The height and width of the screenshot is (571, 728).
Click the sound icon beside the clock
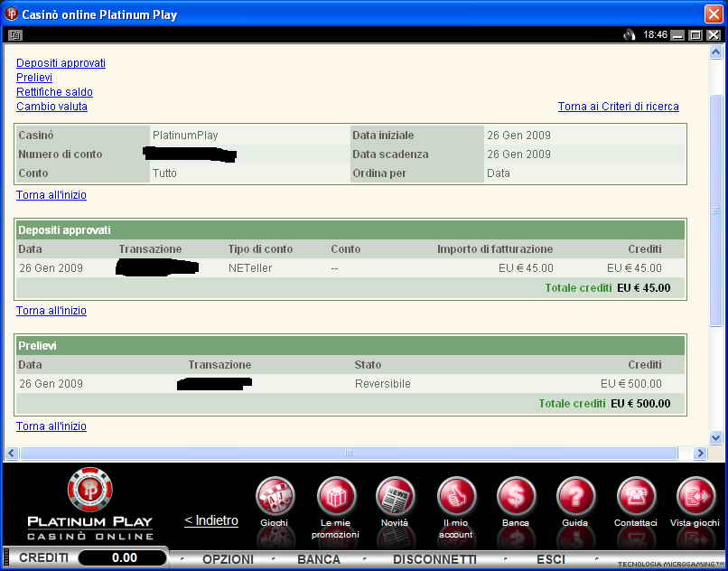point(630,35)
